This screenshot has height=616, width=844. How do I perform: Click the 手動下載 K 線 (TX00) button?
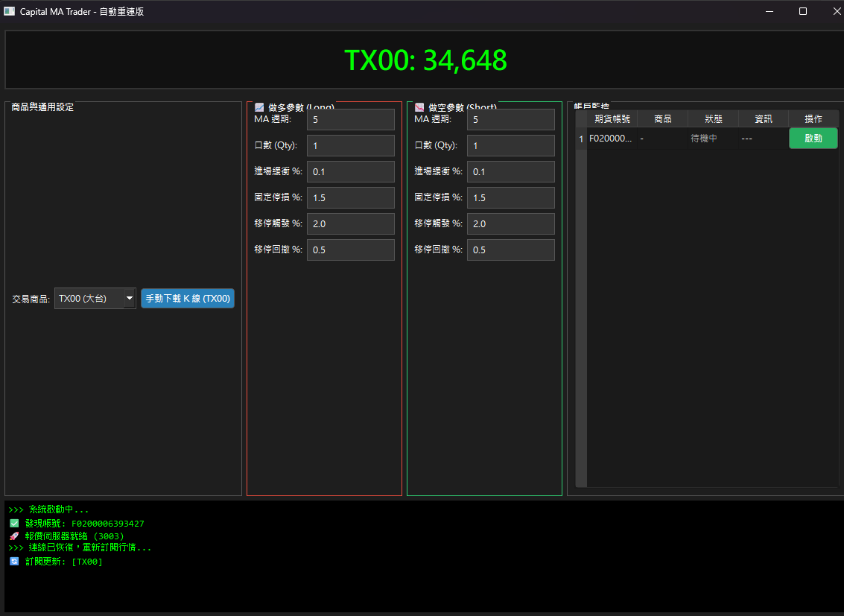[188, 299]
